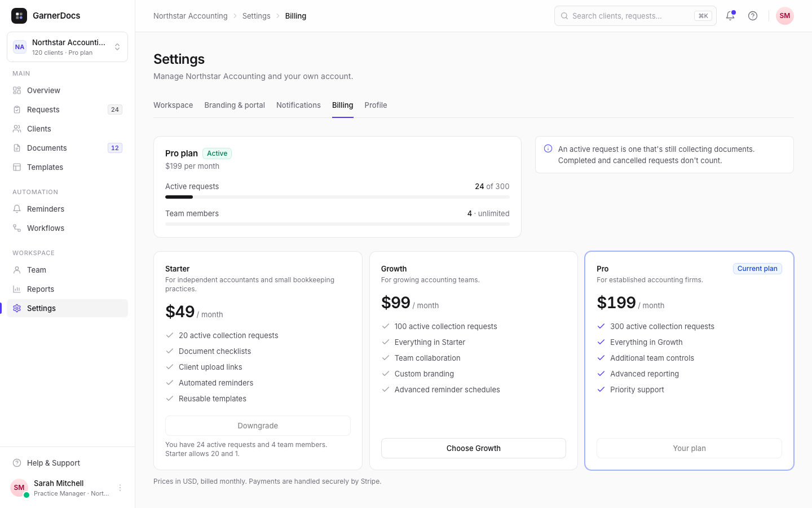Click the Requests count badge 24

point(115,110)
